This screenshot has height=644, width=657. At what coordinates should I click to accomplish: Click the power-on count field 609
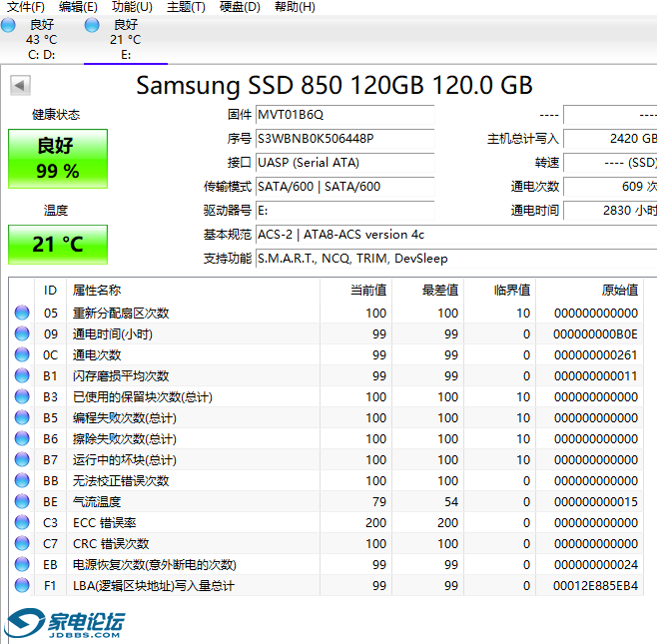[x=610, y=187]
